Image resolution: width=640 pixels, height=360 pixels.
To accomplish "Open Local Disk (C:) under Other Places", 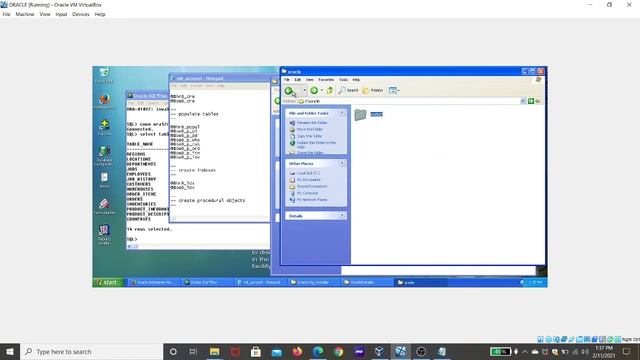I will coord(308,173).
